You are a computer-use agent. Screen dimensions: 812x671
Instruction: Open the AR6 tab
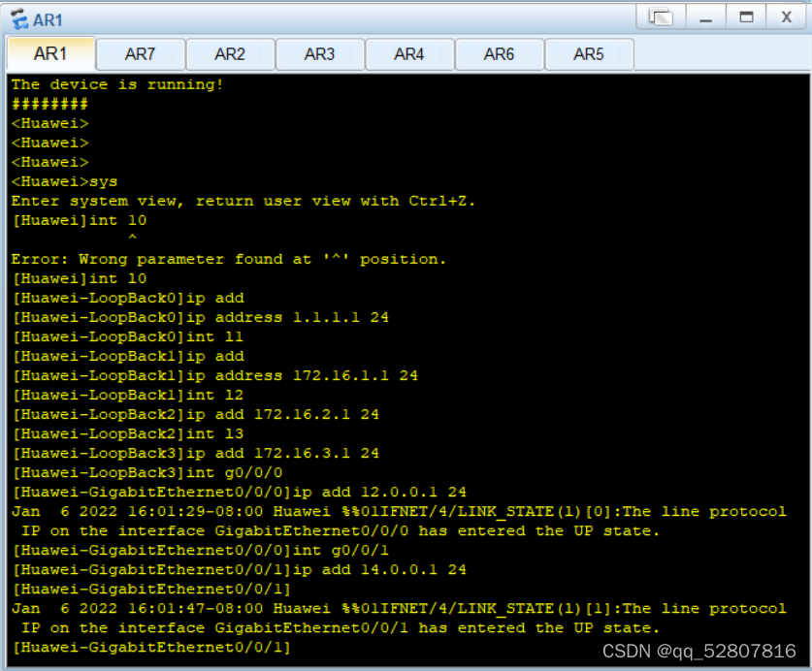(499, 54)
